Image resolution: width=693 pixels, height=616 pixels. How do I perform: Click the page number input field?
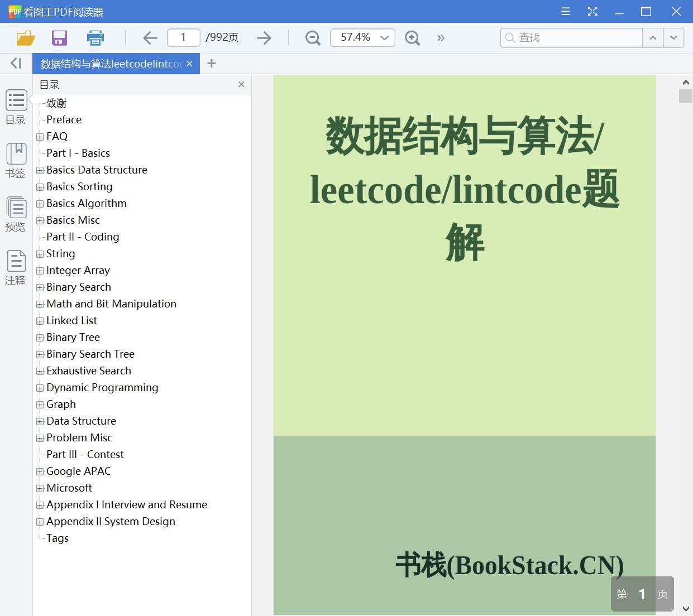tap(184, 37)
